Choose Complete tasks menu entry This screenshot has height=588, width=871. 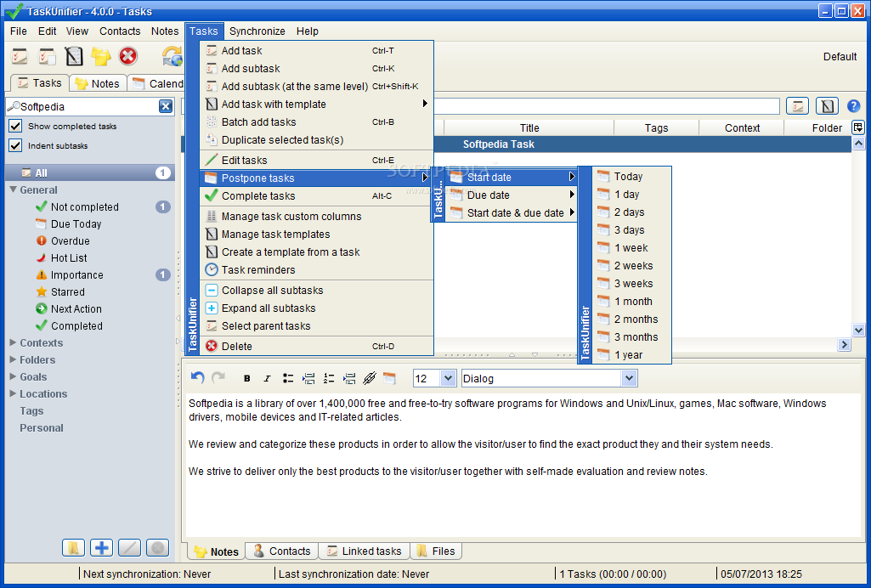316,195
